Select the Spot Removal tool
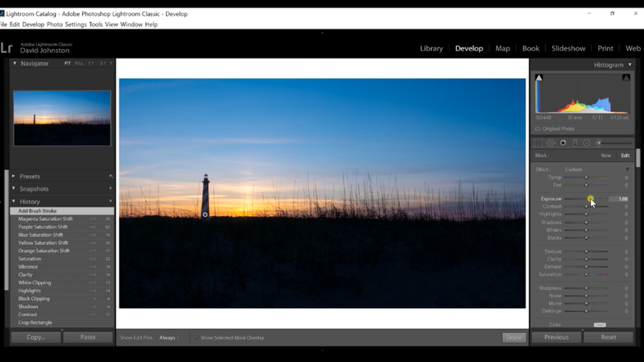This screenshot has height=362, width=644. [551, 143]
